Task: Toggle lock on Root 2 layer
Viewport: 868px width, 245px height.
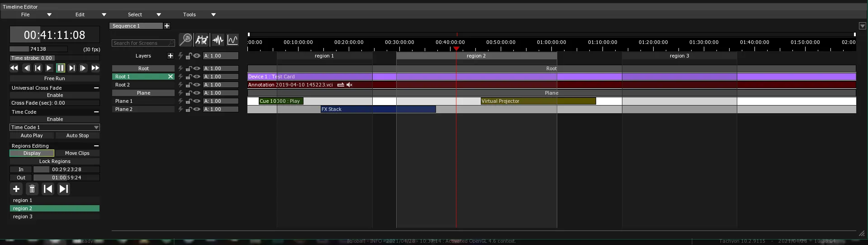Action: click(189, 85)
